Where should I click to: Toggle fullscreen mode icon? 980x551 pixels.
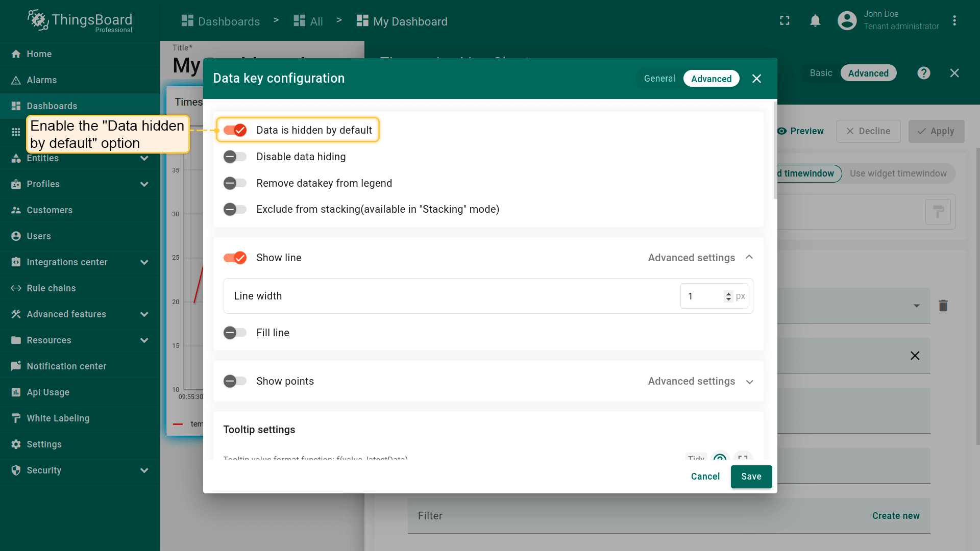(x=785, y=21)
